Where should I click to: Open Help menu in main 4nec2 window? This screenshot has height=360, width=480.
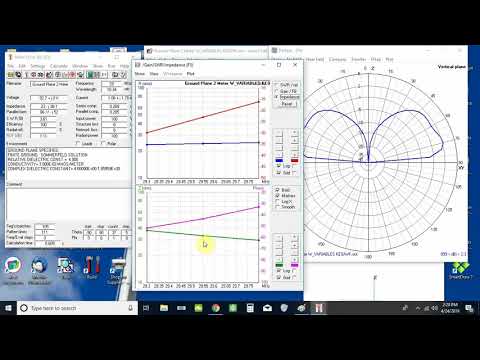[124, 66]
